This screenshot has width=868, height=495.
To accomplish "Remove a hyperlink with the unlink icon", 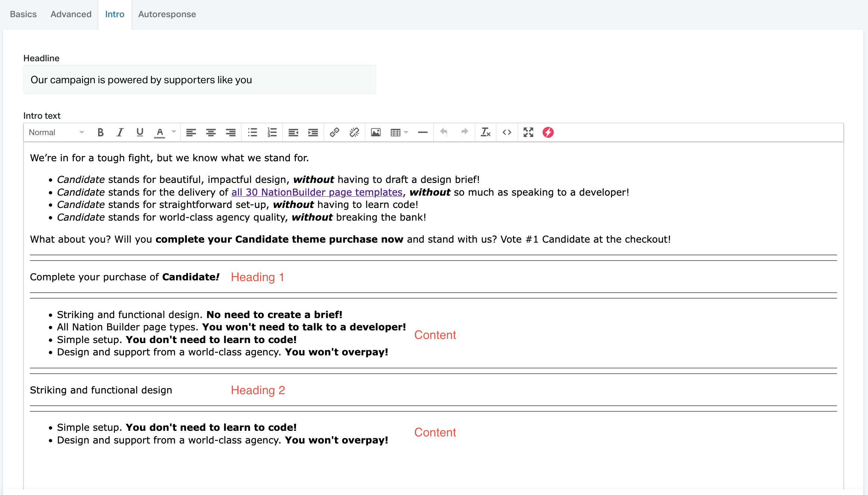I will click(354, 132).
